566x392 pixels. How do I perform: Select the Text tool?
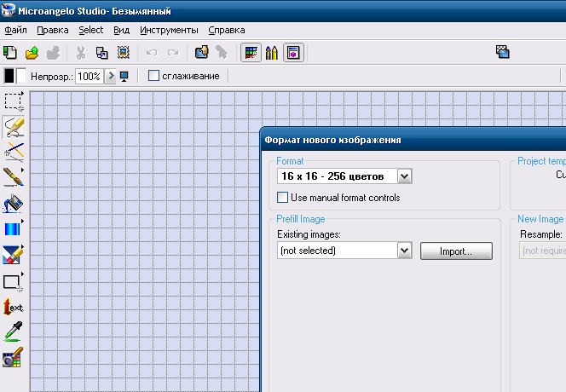pyautogui.click(x=14, y=307)
